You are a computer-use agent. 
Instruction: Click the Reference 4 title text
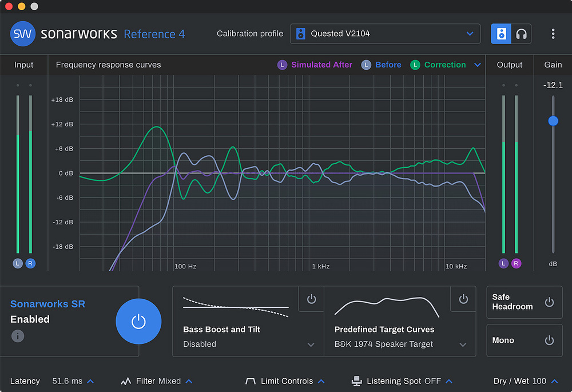coord(154,34)
